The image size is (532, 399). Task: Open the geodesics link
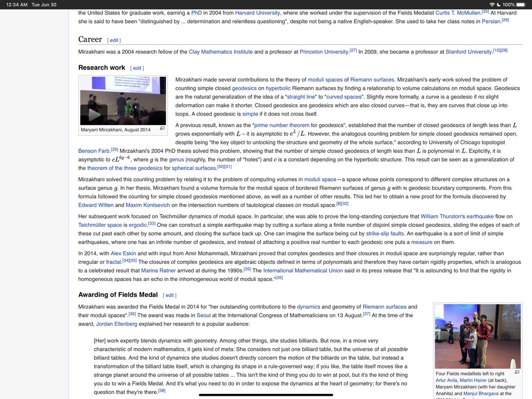(x=244, y=88)
